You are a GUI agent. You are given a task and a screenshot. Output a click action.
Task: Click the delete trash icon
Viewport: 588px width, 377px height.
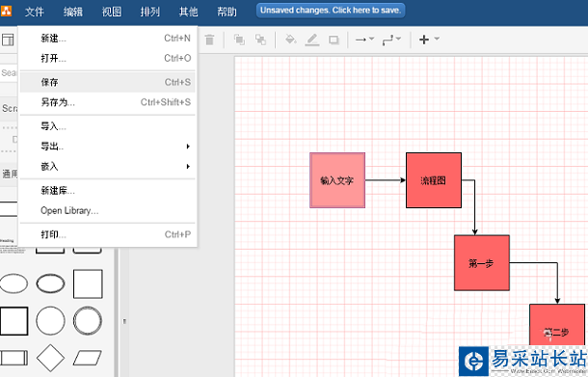pos(209,40)
